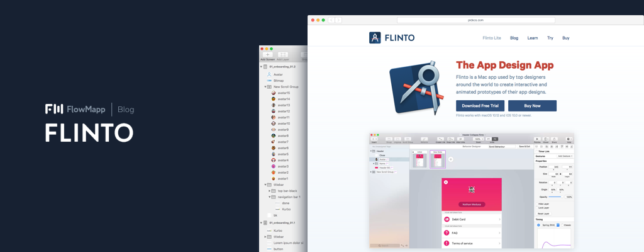Screen dimensions: 644x252
Task: Click the FAQ question mark icon
Action: coord(447,232)
